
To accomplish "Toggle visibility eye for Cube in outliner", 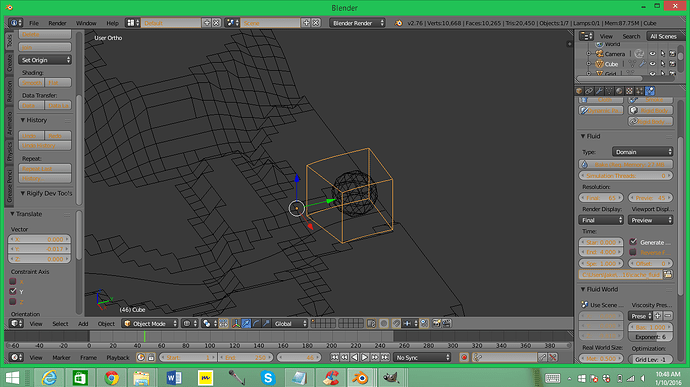I will [x=653, y=64].
